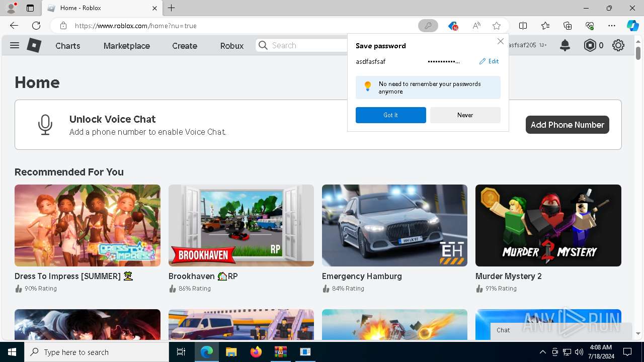Refresh the Roblox page

pos(36,26)
